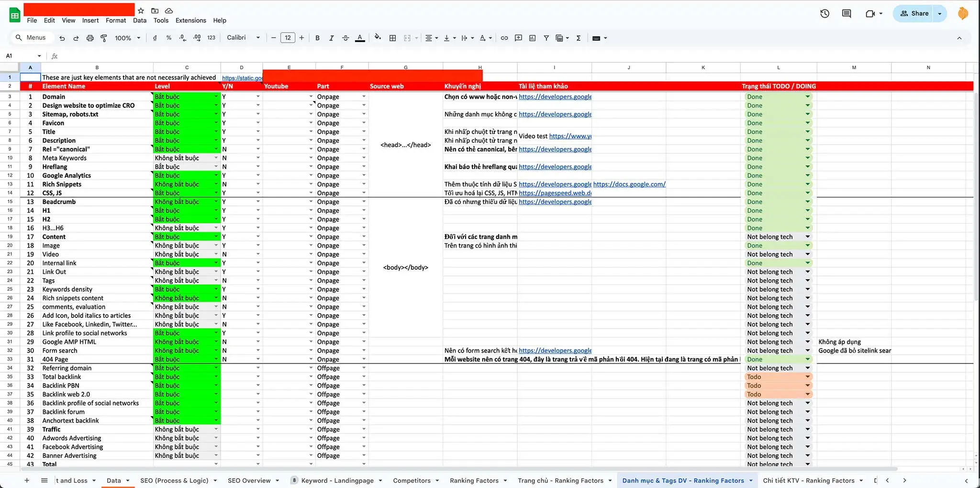This screenshot has height=488, width=980.
Task: Insert a comment from the toolbar
Action: point(518,38)
